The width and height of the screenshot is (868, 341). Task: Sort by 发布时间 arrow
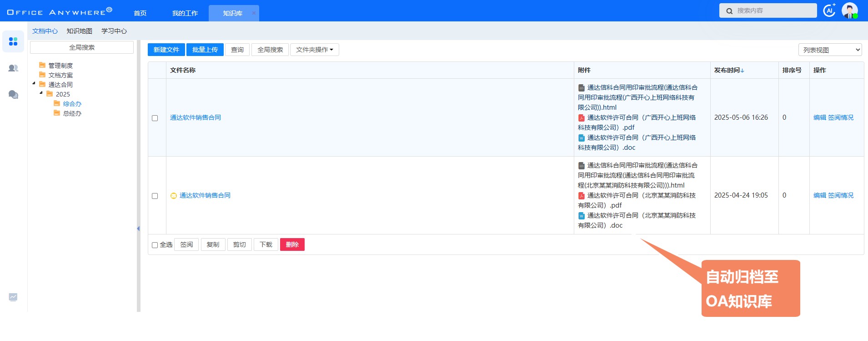pyautogui.click(x=743, y=71)
